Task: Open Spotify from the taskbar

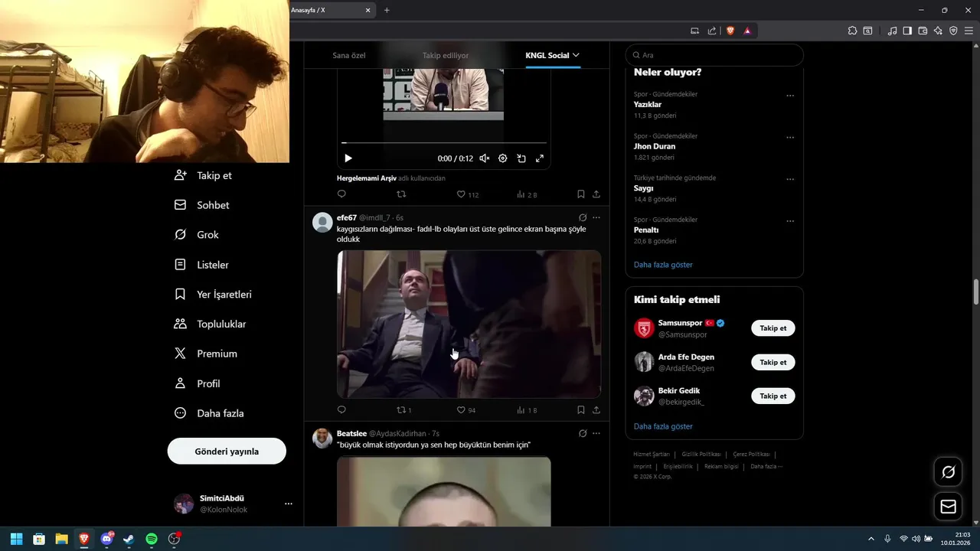Action: click(x=152, y=539)
